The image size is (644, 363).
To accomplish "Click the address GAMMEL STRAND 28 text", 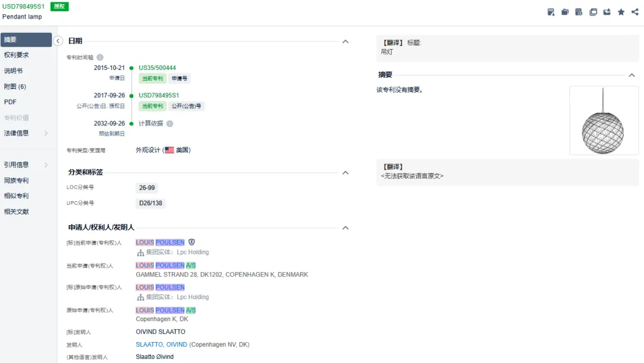I will (222, 275).
